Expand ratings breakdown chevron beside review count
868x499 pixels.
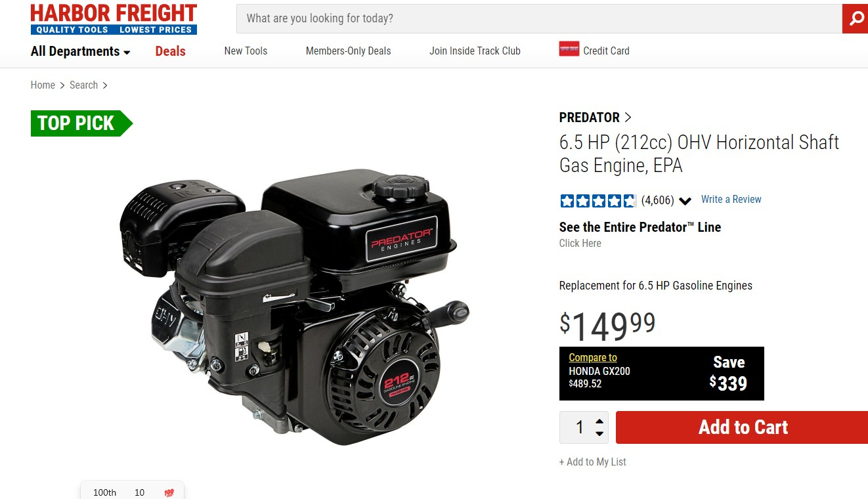point(685,201)
